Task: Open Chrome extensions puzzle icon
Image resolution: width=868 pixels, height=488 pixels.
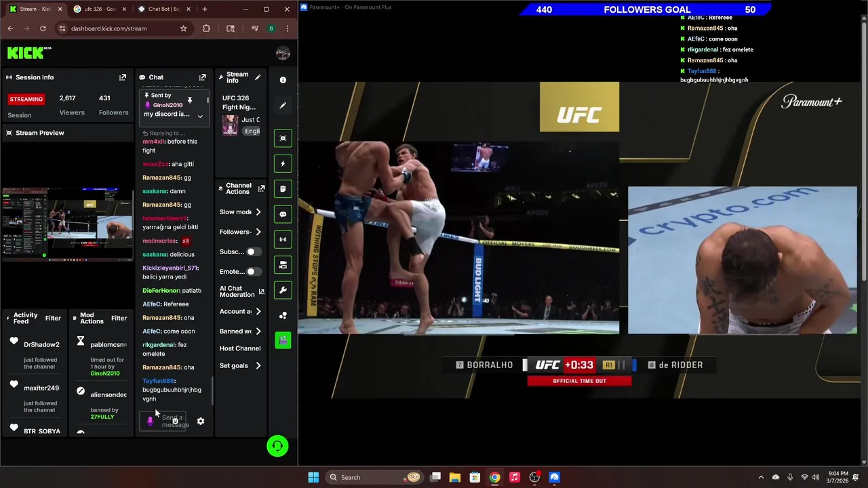Action: tap(206, 28)
